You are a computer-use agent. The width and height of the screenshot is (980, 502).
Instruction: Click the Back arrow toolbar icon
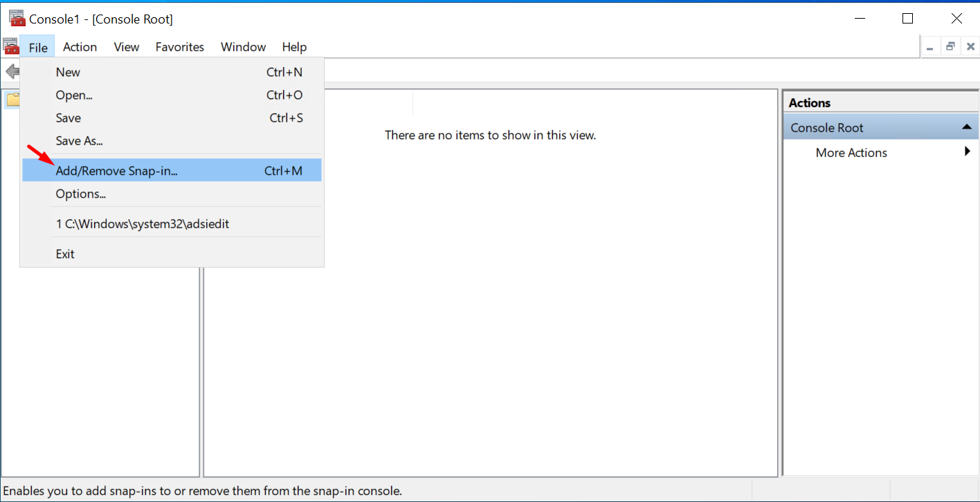coord(12,71)
